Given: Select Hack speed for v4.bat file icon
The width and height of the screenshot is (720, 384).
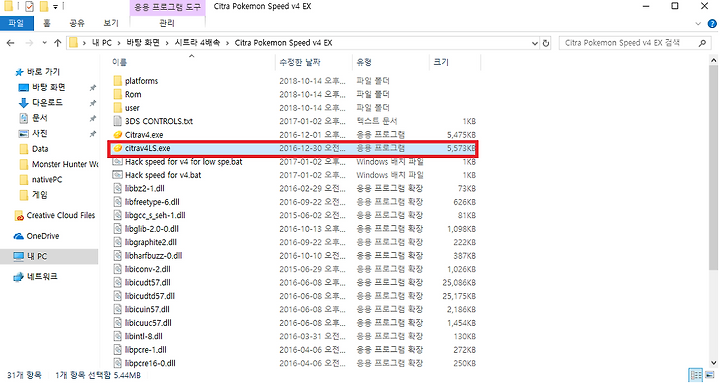Looking at the screenshot, I should point(118,175).
